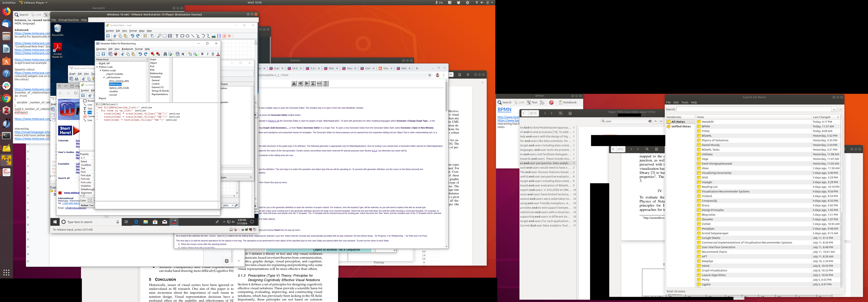Select the ellipse tool in Symbol Editor toolbar

(x=187, y=36)
